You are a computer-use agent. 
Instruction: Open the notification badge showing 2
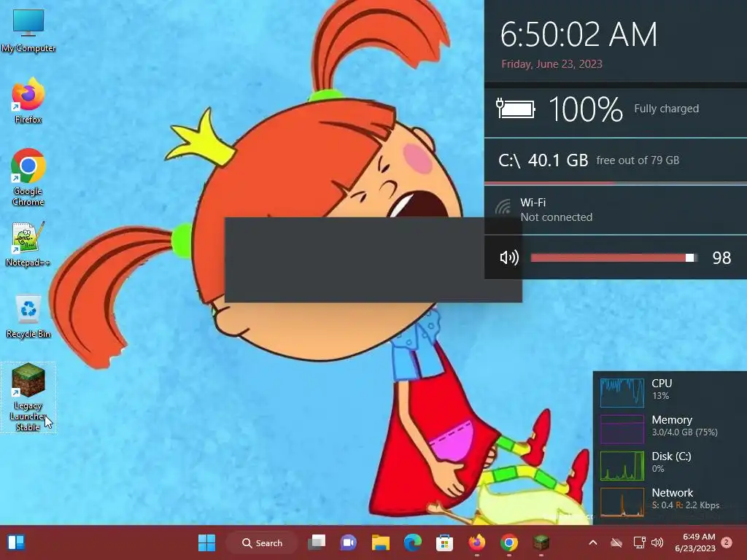(x=727, y=542)
